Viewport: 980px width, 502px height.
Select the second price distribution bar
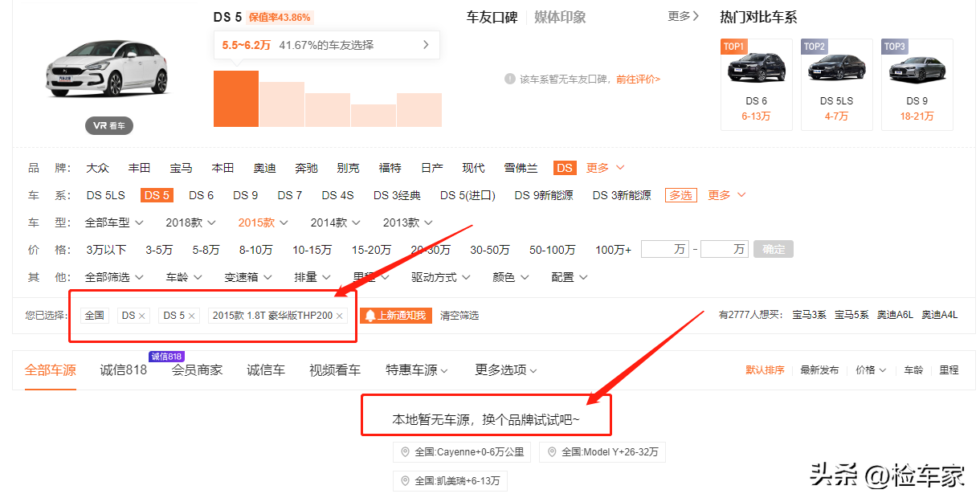[282, 104]
